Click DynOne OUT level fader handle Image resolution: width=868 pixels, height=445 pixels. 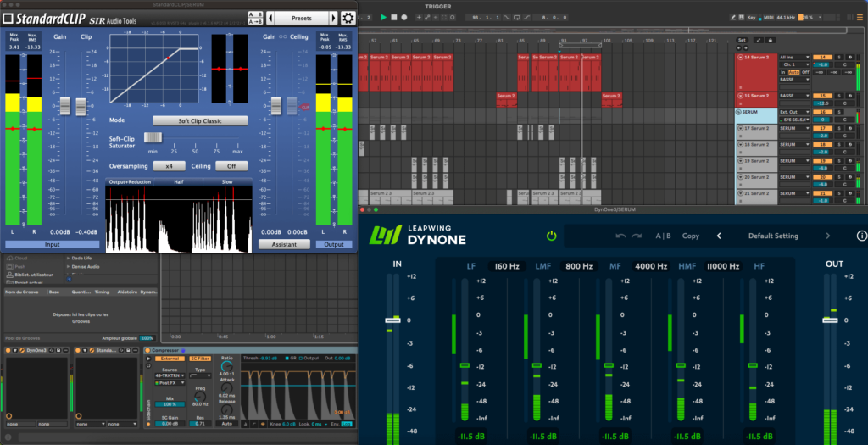pos(831,320)
